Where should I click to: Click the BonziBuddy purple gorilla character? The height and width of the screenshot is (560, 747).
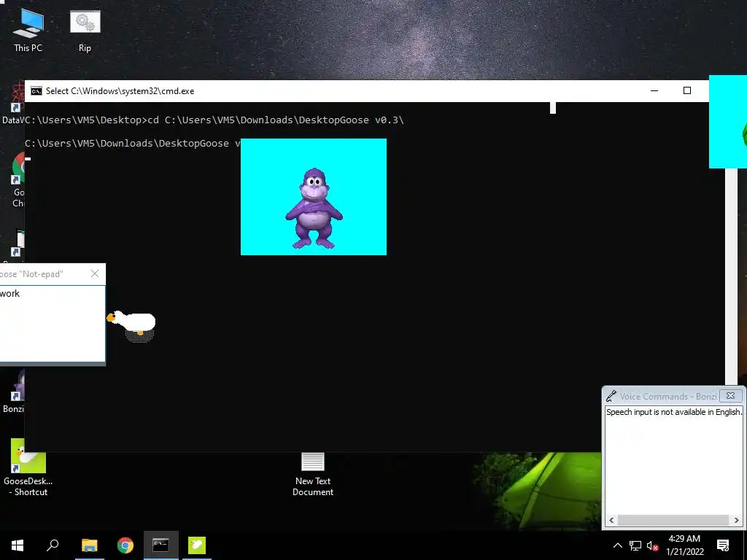tap(314, 208)
